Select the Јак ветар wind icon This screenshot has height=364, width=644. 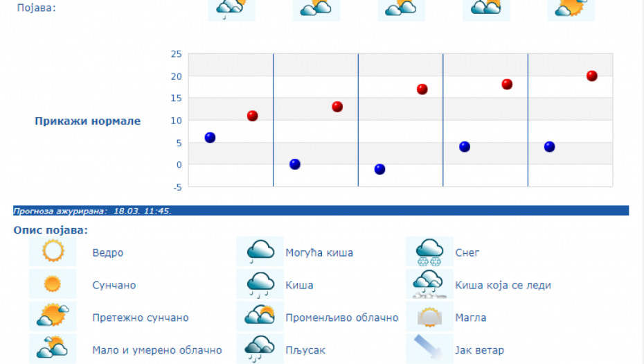point(429,349)
